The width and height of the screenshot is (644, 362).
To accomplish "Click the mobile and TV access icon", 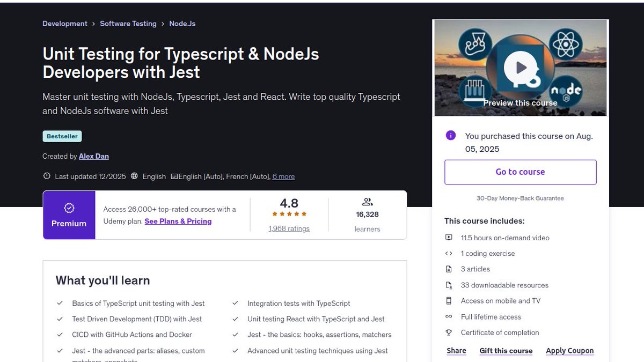I will point(449,301).
